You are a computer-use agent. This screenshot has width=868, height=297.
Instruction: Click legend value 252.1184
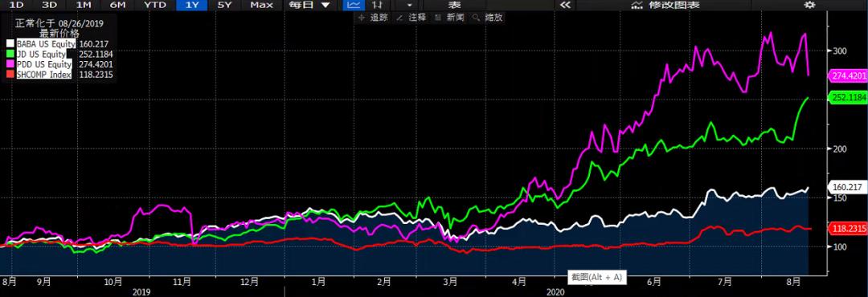(96, 55)
